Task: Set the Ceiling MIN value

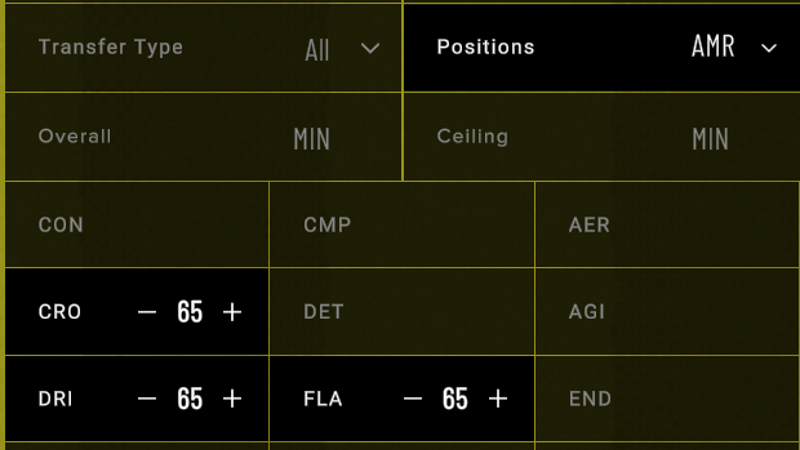Action: [710, 139]
